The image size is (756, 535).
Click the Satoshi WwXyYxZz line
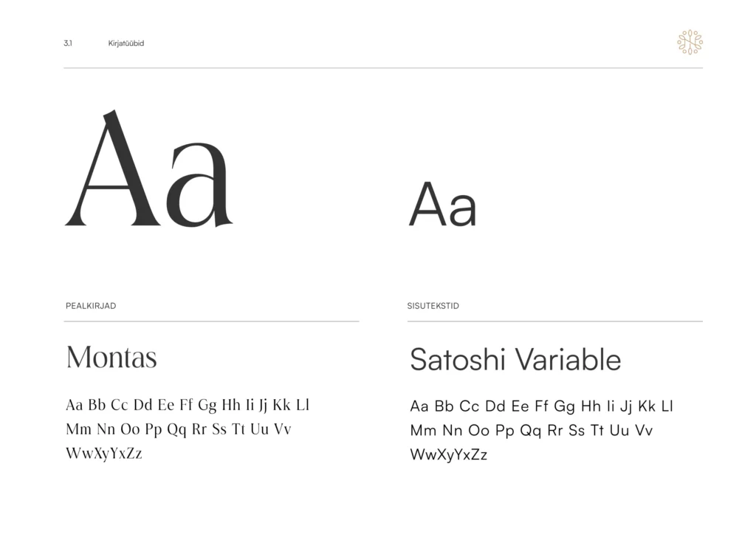(x=449, y=455)
